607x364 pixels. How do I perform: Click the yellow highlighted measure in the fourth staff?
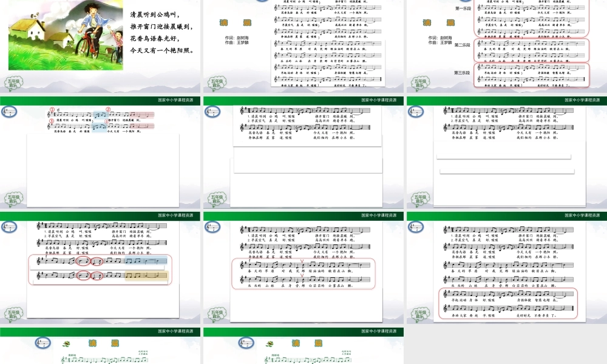coord(146,276)
